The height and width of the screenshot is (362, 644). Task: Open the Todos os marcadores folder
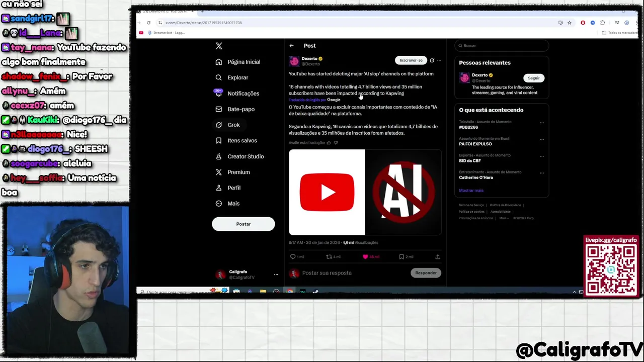[x=619, y=33]
